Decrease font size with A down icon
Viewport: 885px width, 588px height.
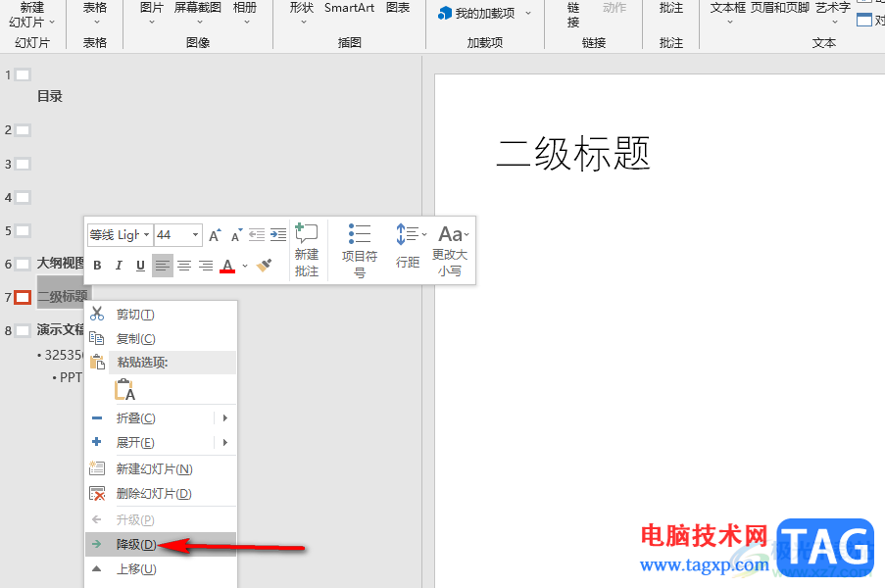tap(236, 235)
